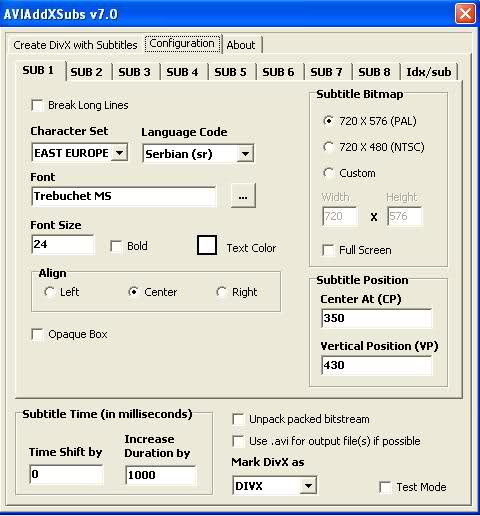Go to Create DivX with Subtitles tab

point(75,45)
